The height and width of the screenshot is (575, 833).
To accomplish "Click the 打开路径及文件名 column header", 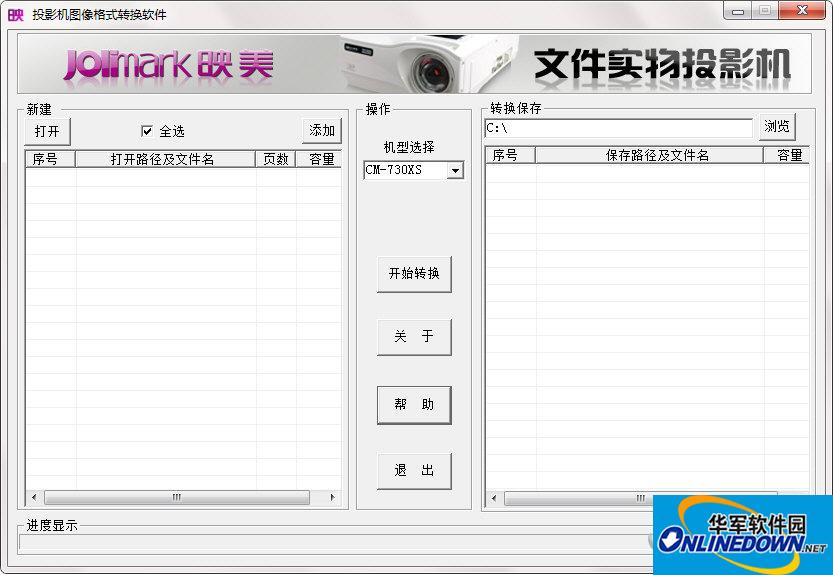I will click(x=165, y=159).
